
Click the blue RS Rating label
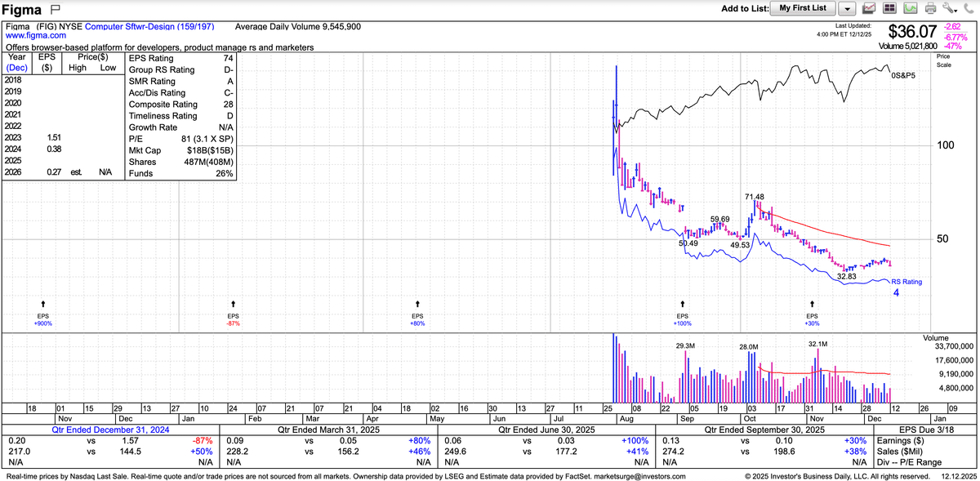click(906, 282)
